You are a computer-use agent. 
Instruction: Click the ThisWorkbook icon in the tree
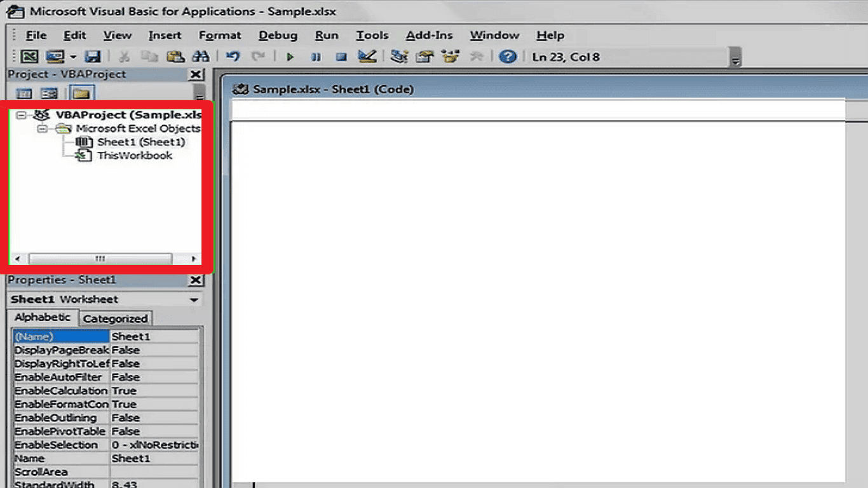(84, 155)
